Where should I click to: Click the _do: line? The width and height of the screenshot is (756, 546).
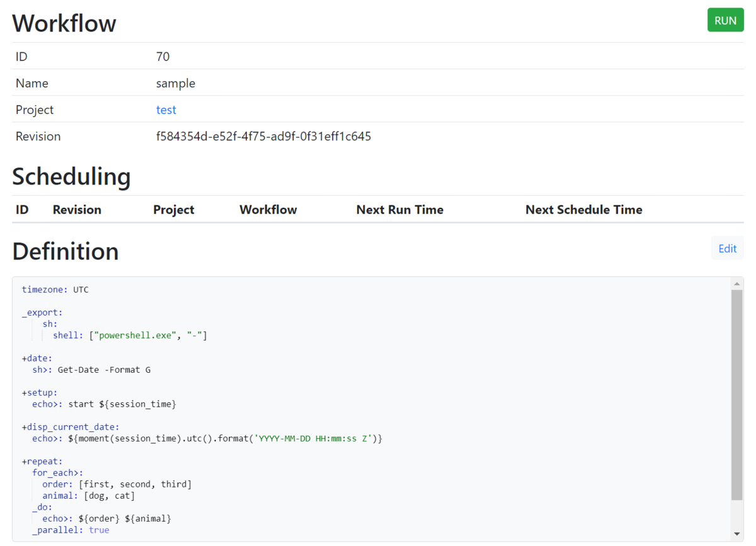pyautogui.click(x=42, y=507)
